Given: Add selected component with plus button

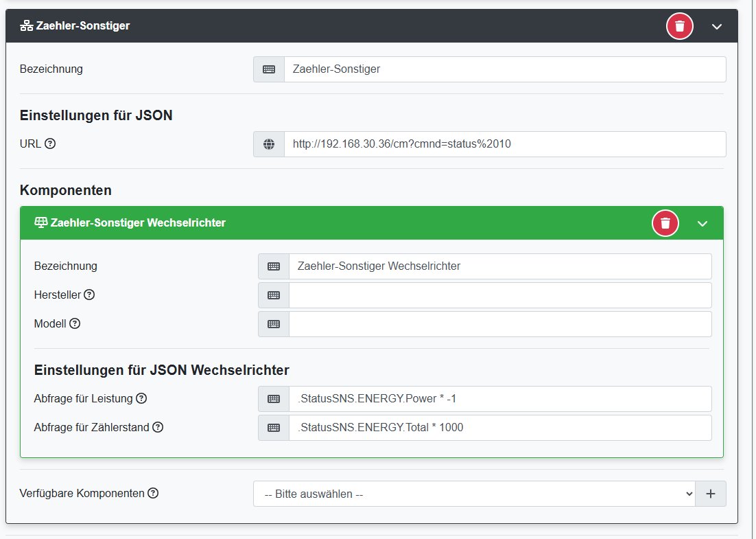Looking at the screenshot, I should click(x=711, y=494).
